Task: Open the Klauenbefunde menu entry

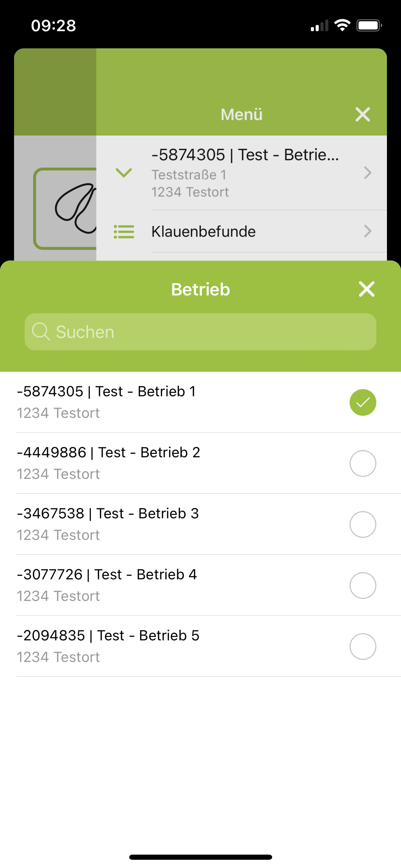Action: click(x=204, y=231)
